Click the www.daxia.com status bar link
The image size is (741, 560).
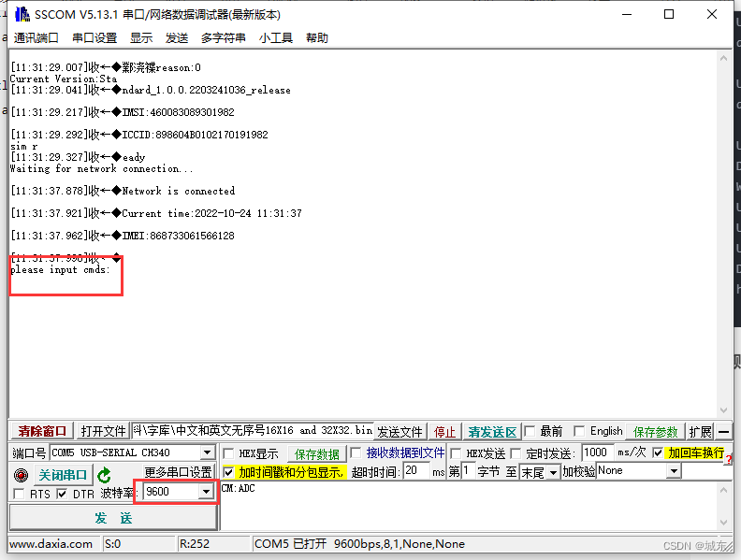click(51, 544)
